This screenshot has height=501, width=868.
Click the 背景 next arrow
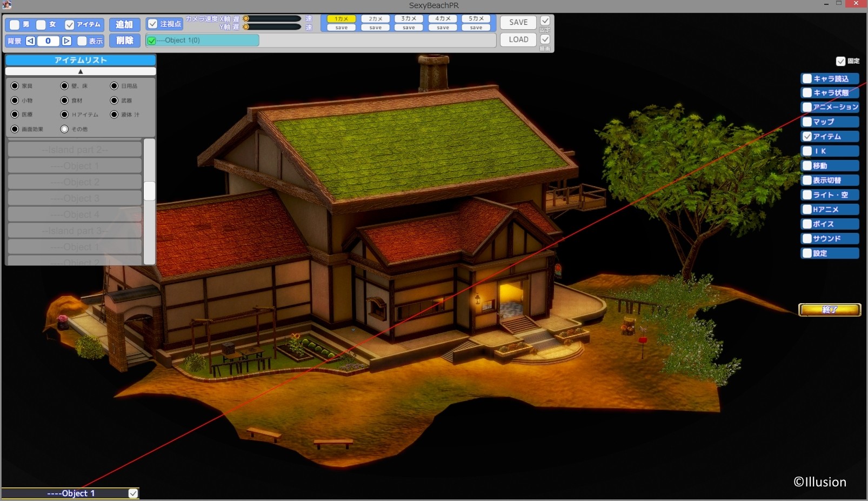point(66,41)
